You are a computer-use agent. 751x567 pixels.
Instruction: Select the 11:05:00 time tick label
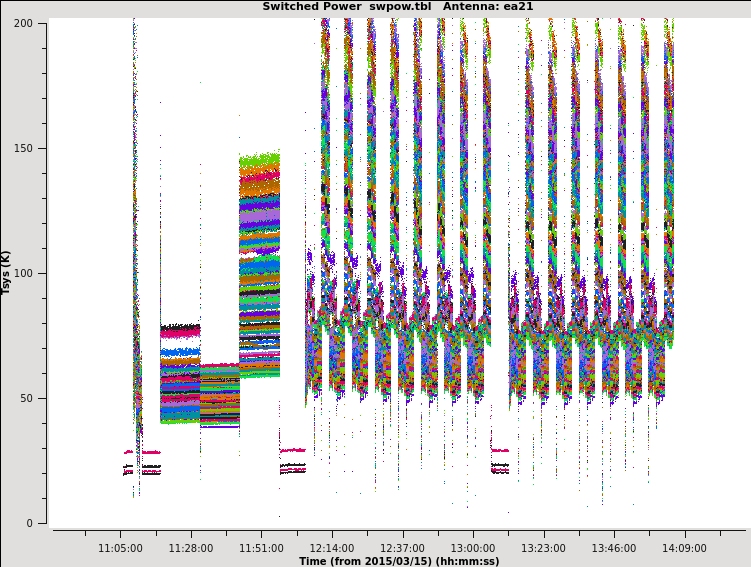click(120, 548)
